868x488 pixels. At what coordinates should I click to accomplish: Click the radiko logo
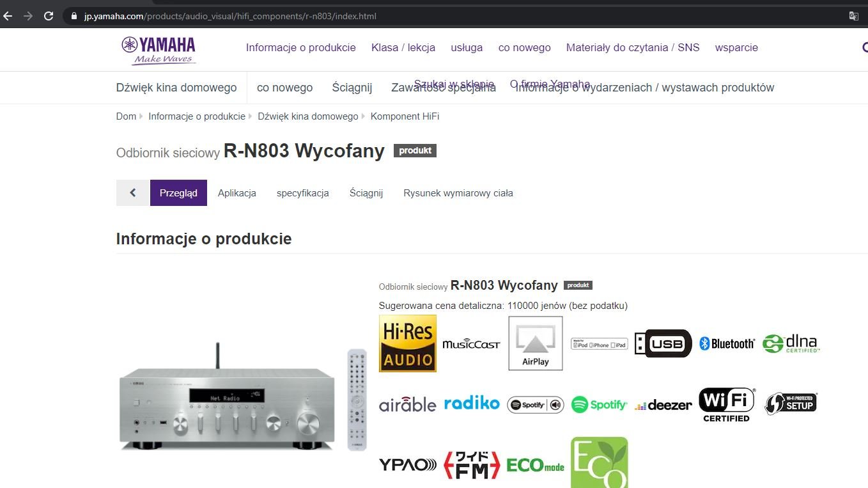pyautogui.click(x=472, y=403)
